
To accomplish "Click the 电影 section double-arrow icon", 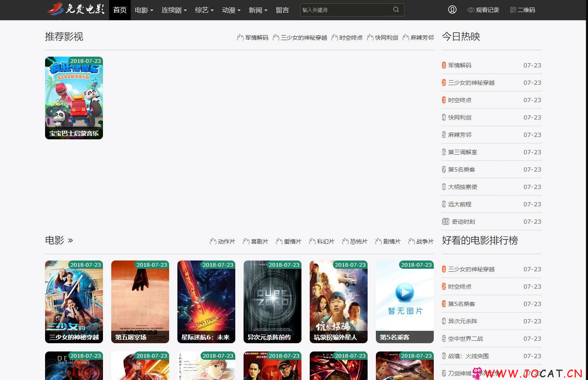I will point(70,240).
